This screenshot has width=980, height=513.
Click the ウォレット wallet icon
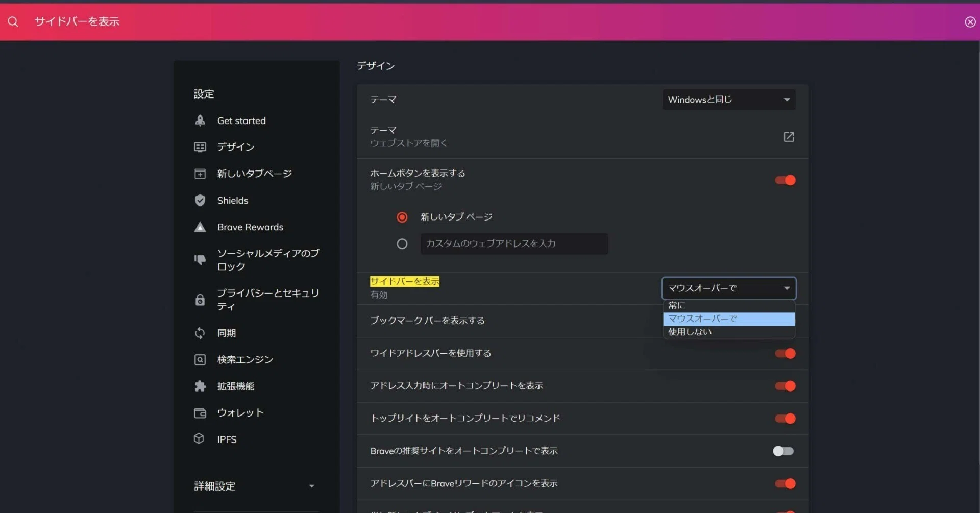[200, 413]
